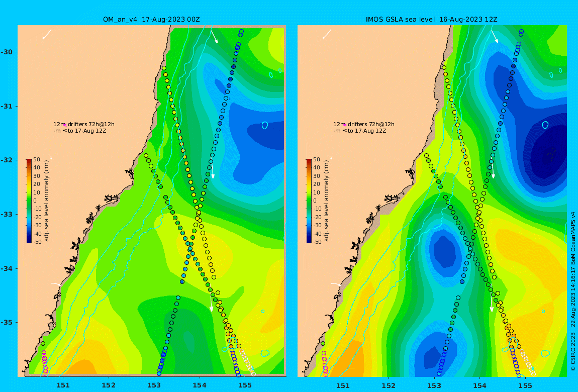Select the -31 latitude axis label
The image size is (578, 392).
point(6,107)
